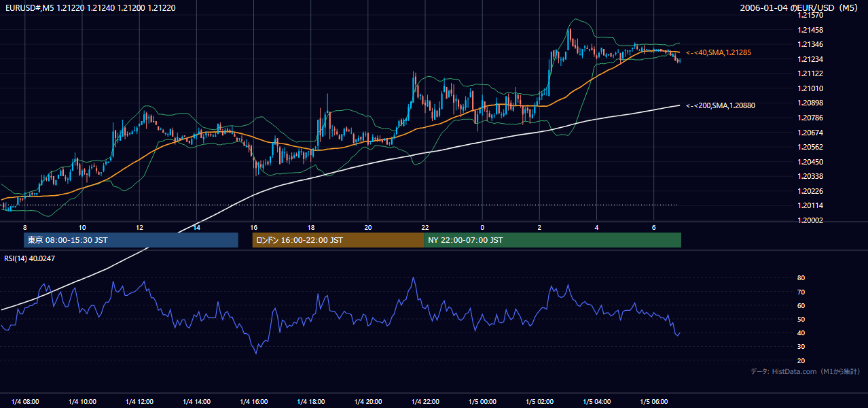Select the bottom time label 1/4 14:00
The image size is (868, 408).
(x=196, y=402)
